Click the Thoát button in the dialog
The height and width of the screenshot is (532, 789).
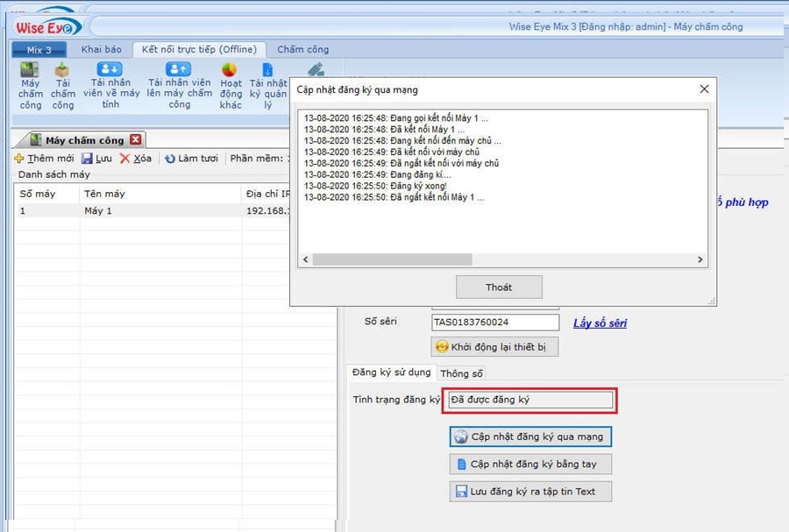coord(499,287)
